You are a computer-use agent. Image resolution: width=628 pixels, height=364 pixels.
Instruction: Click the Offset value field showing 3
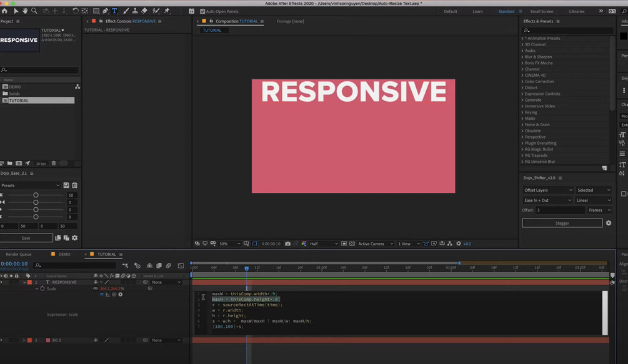pyautogui.click(x=560, y=210)
